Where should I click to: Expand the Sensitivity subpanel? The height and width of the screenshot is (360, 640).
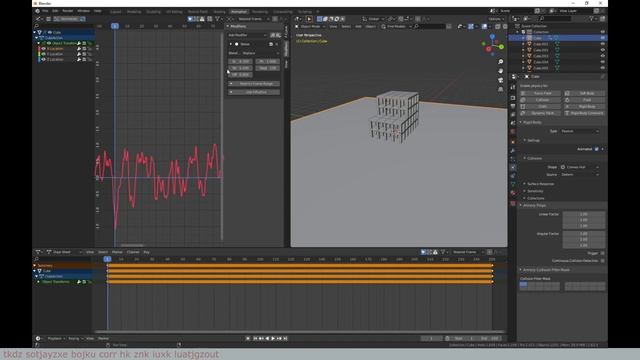click(x=534, y=191)
